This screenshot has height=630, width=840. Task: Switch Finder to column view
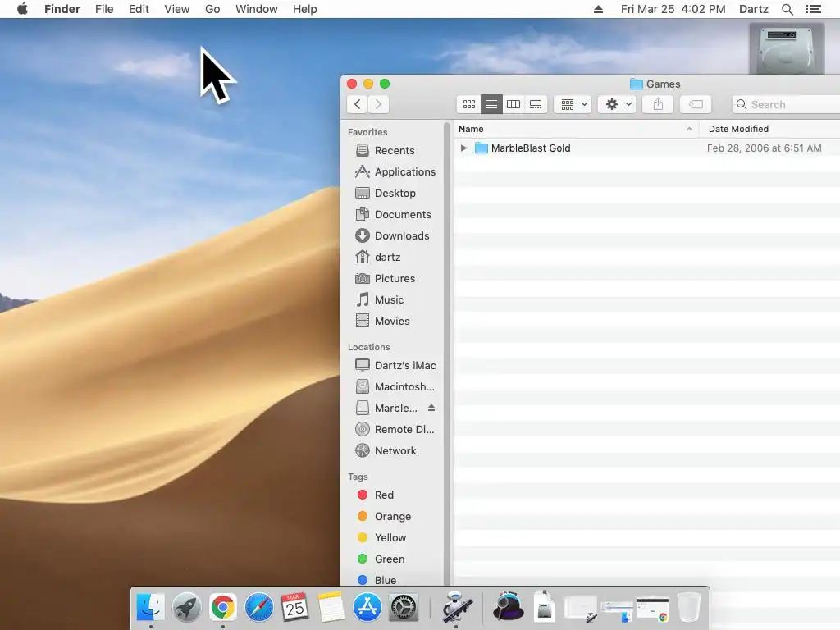point(514,104)
